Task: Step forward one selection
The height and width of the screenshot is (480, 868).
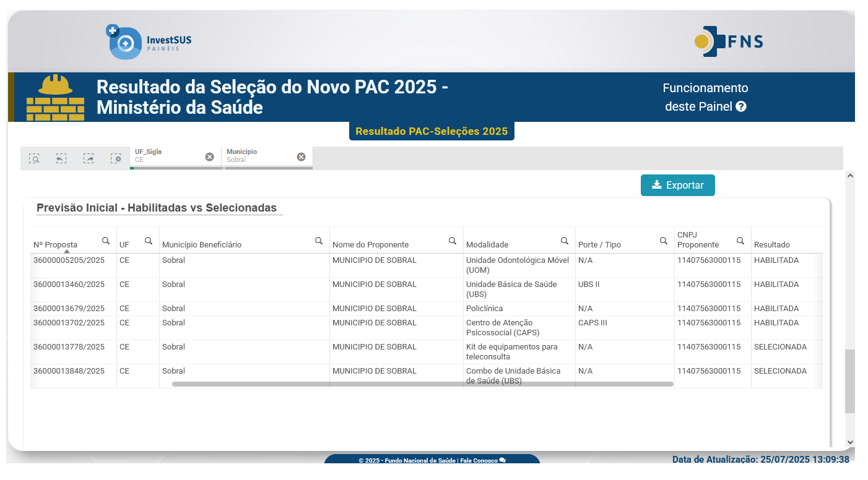Action: point(89,159)
